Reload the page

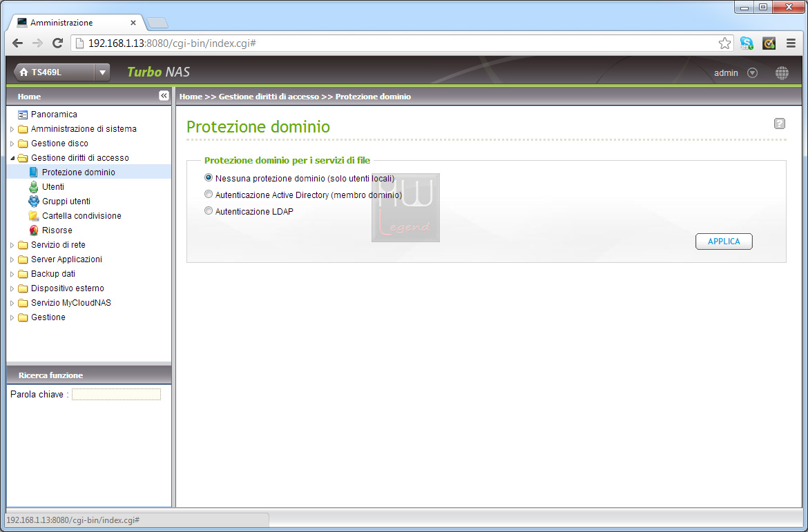(58, 43)
